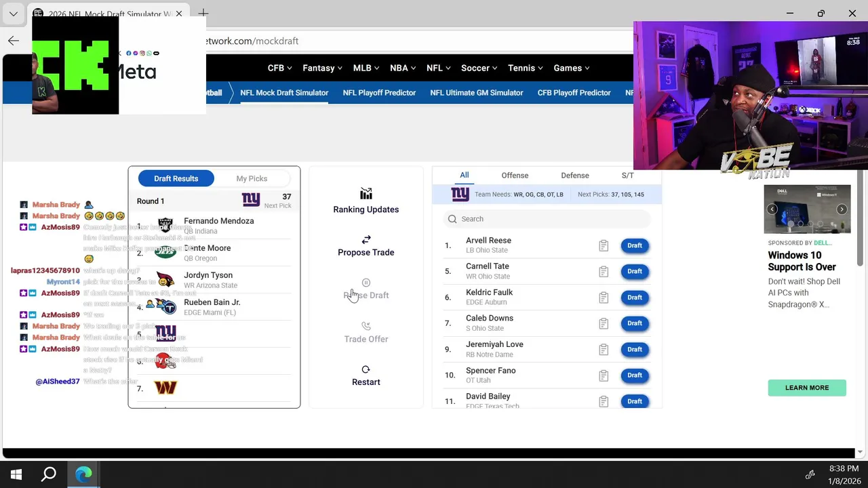Image resolution: width=868 pixels, height=488 pixels.
Task: Open scouting report icon for Spencer Fano
Action: tap(604, 375)
